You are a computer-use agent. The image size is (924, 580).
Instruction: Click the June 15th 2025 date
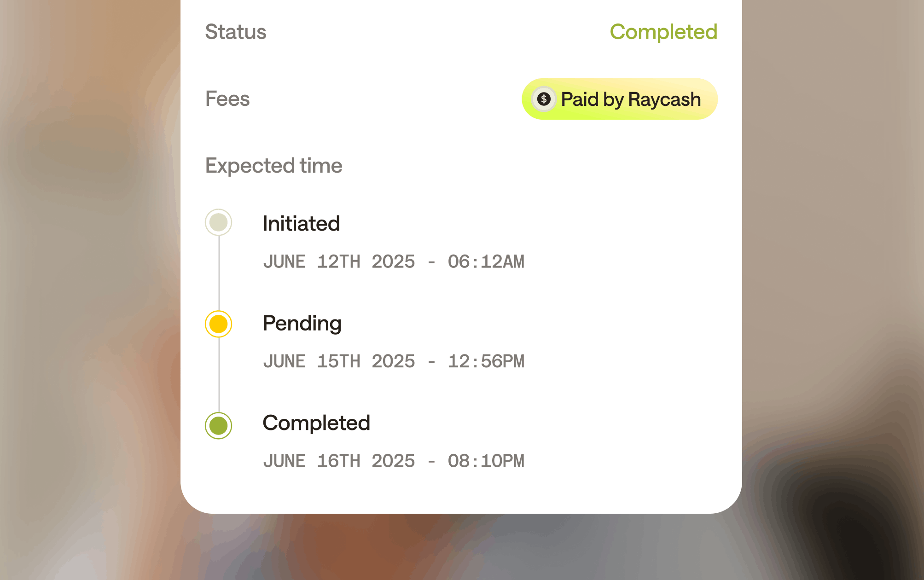coord(339,361)
